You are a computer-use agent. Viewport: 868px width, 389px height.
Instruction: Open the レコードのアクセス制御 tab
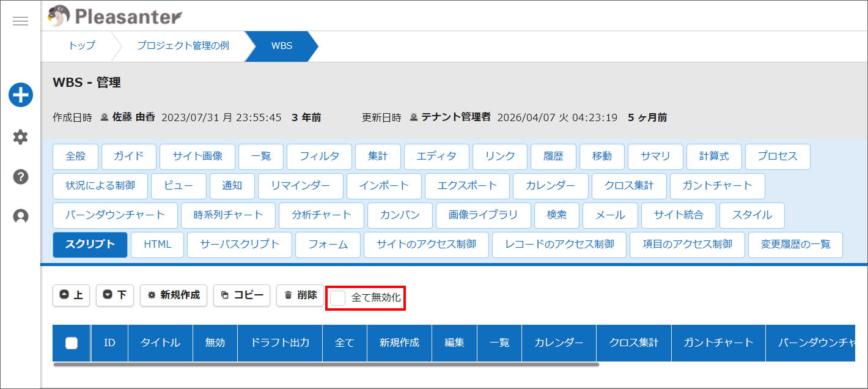pos(559,245)
